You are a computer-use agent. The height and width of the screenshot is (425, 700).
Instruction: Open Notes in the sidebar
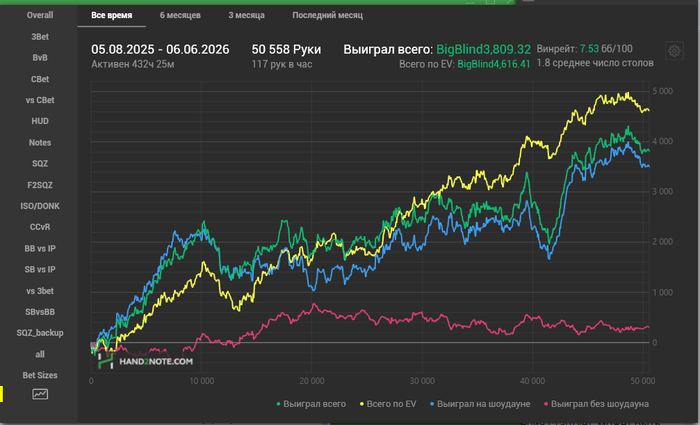(x=40, y=142)
